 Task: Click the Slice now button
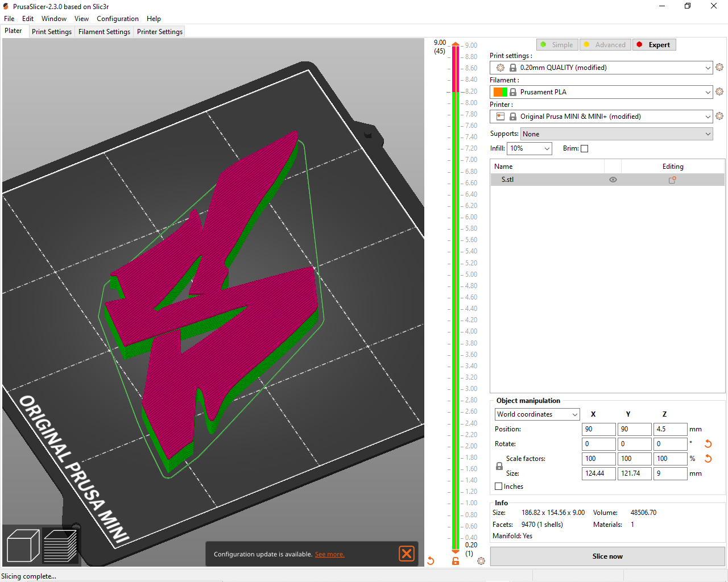[607, 556]
